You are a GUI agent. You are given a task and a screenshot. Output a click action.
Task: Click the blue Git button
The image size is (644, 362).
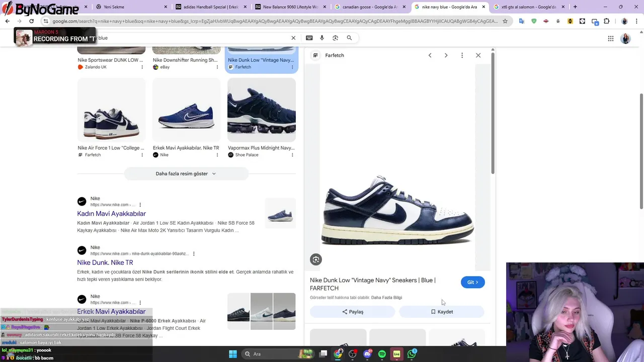tap(473, 282)
